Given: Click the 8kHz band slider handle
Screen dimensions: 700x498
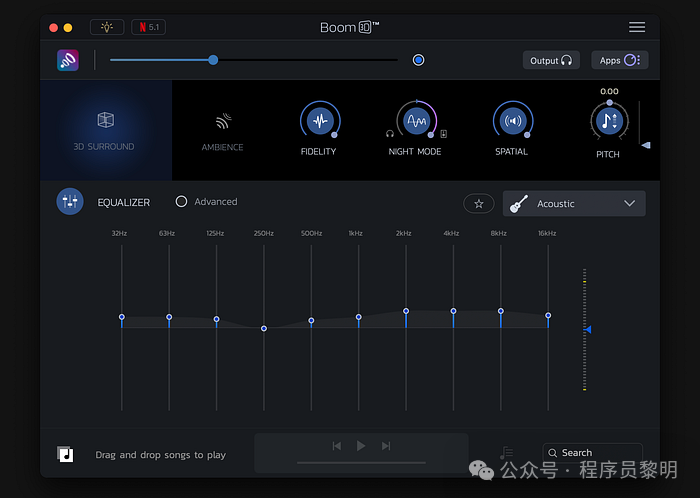Looking at the screenshot, I should [501, 311].
